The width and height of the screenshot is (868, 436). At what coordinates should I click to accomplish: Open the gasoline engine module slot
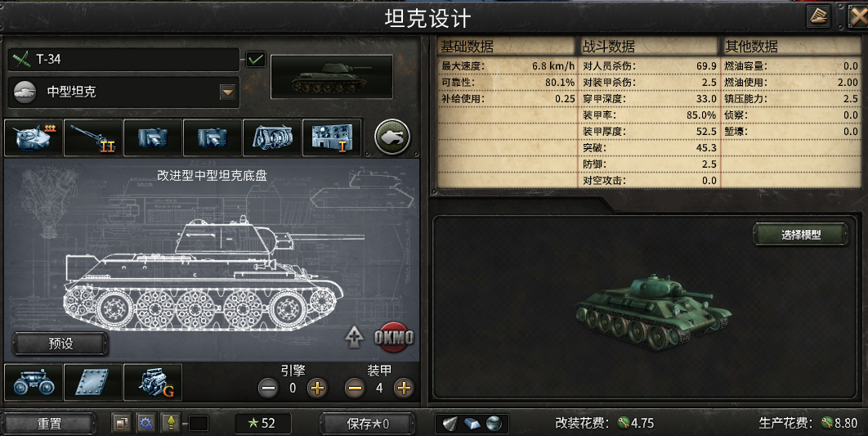tap(153, 382)
